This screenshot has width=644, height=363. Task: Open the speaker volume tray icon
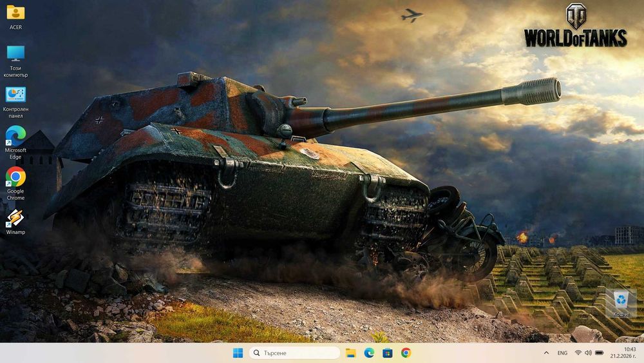pyautogui.click(x=588, y=353)
